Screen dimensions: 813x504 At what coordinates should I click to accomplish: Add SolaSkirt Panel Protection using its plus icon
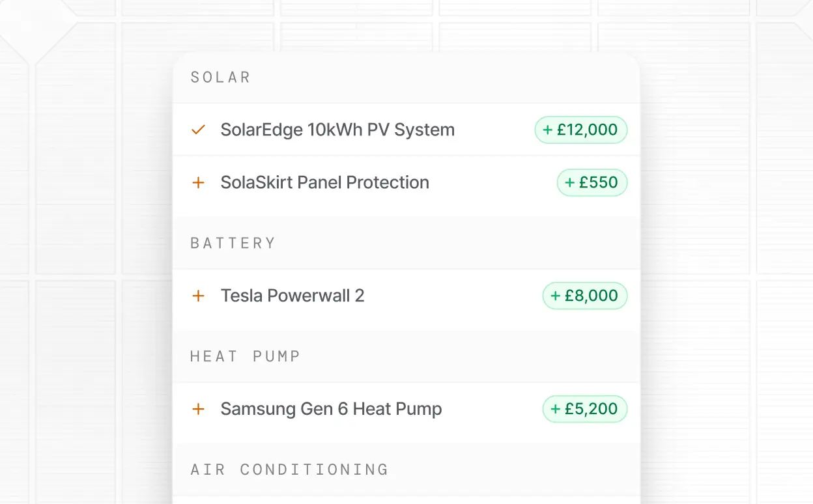click(198, 182)
